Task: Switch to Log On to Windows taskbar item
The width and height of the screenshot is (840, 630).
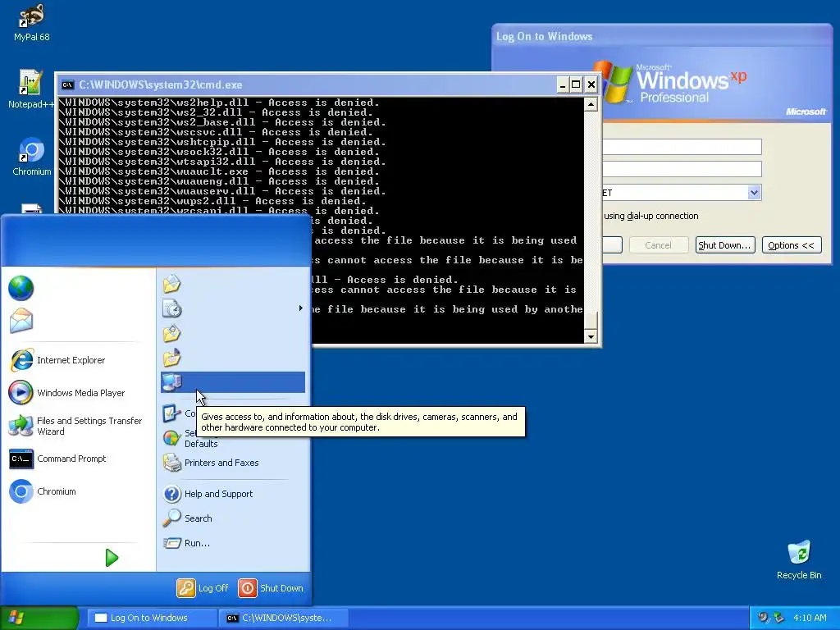Action: coord(152,618)
